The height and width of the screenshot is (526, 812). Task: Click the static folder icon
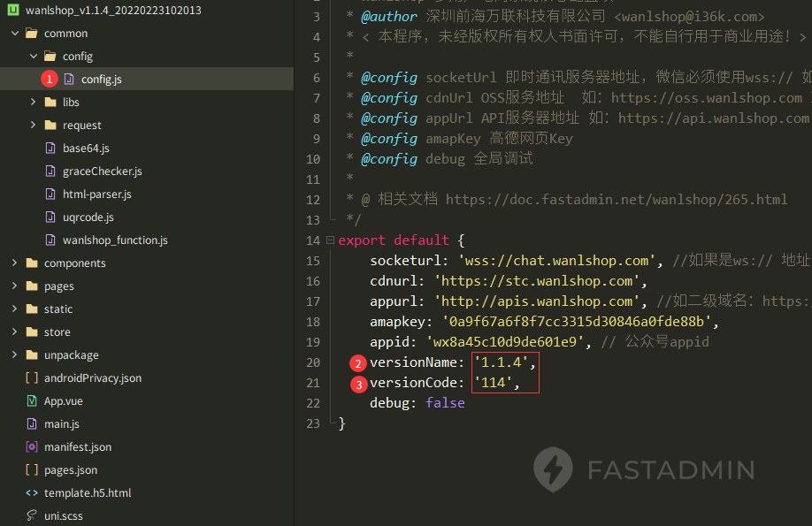(x=32, y=309)
